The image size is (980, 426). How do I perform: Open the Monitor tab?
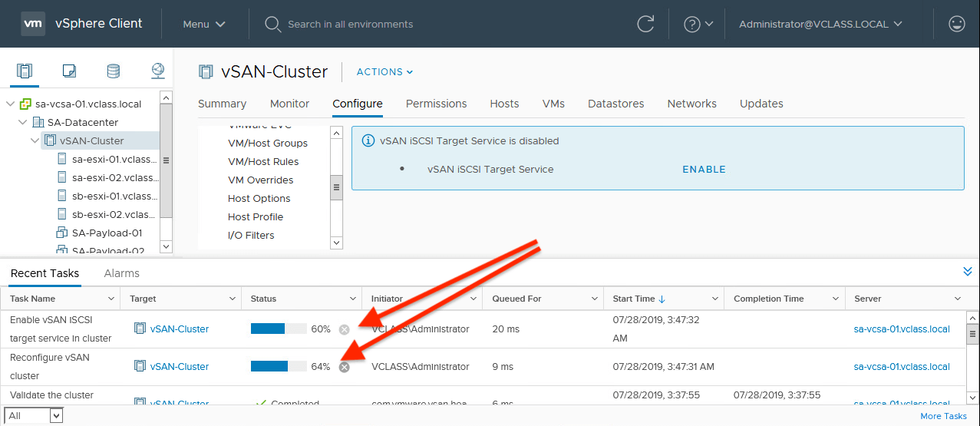click(289, 104)
